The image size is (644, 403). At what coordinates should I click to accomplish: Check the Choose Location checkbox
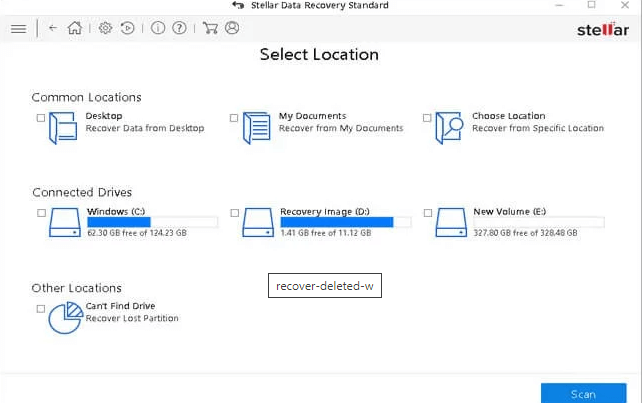point(427,118)
